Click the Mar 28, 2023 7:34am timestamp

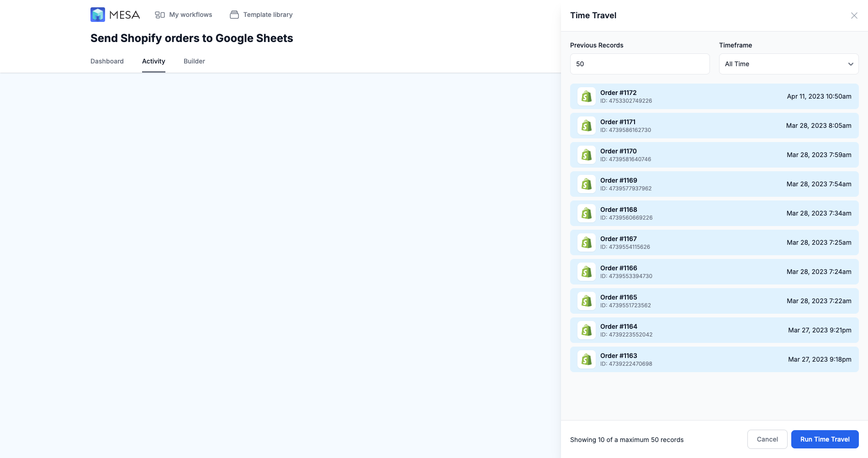click(x=819, y=213)
